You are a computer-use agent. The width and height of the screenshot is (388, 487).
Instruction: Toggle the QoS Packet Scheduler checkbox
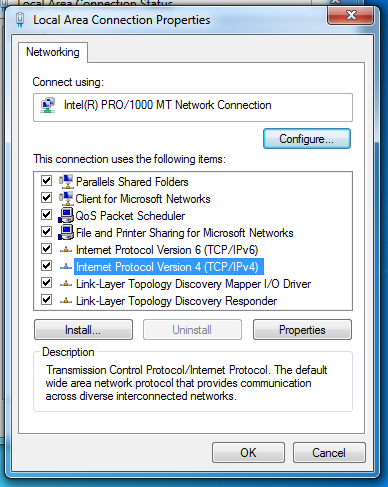(46, 215)
